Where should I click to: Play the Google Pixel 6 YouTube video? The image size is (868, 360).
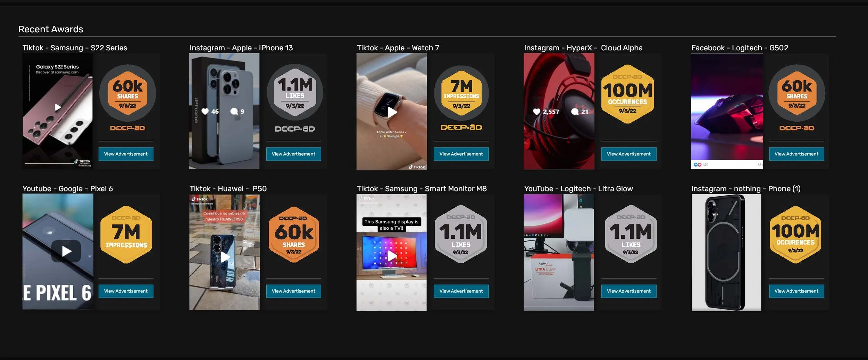click(66, 251)
